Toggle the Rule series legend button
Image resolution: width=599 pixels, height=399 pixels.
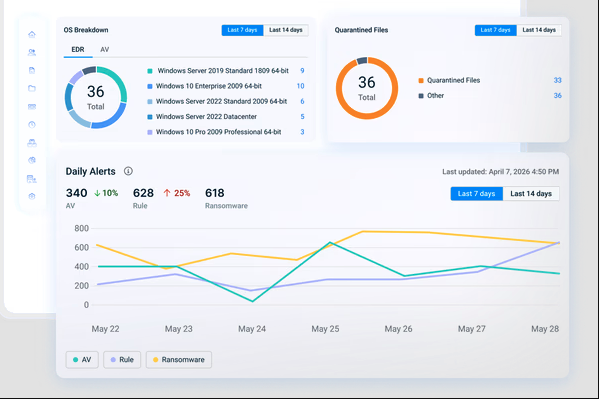(x=122, y=360)
